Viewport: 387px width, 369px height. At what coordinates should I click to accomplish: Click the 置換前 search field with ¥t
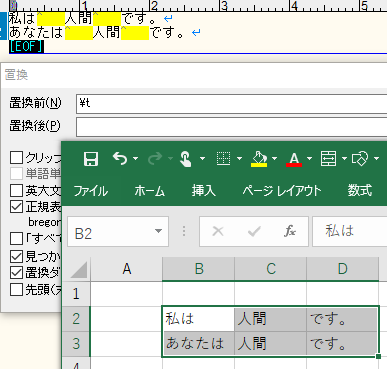232,104
